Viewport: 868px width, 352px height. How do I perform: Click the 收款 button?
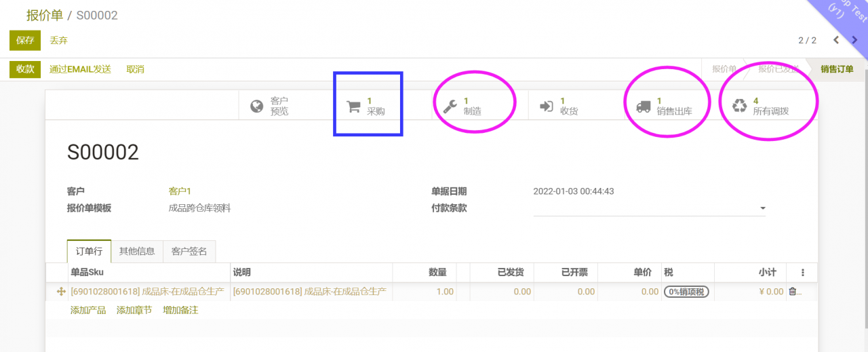coord(25,69)
